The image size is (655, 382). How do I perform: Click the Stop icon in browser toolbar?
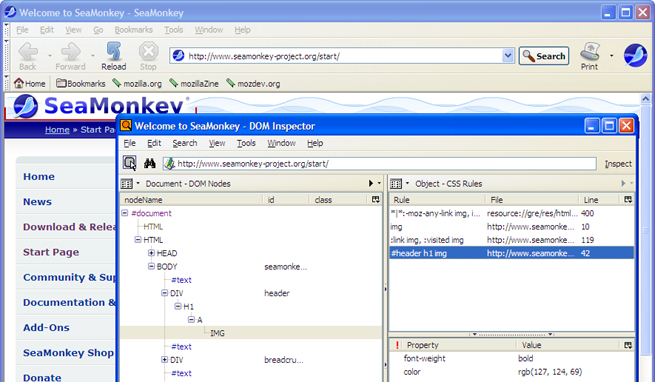pyautogui.click(x=148, y=52)
